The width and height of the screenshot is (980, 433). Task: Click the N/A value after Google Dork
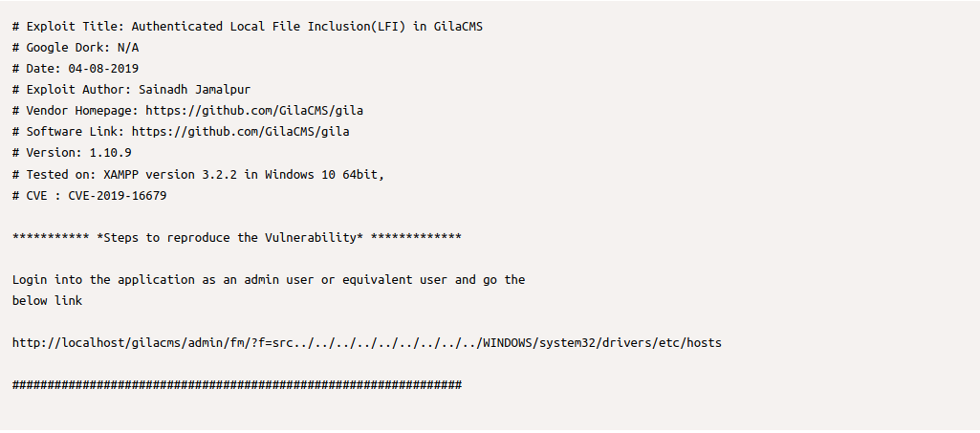click(x=128, y=48)
